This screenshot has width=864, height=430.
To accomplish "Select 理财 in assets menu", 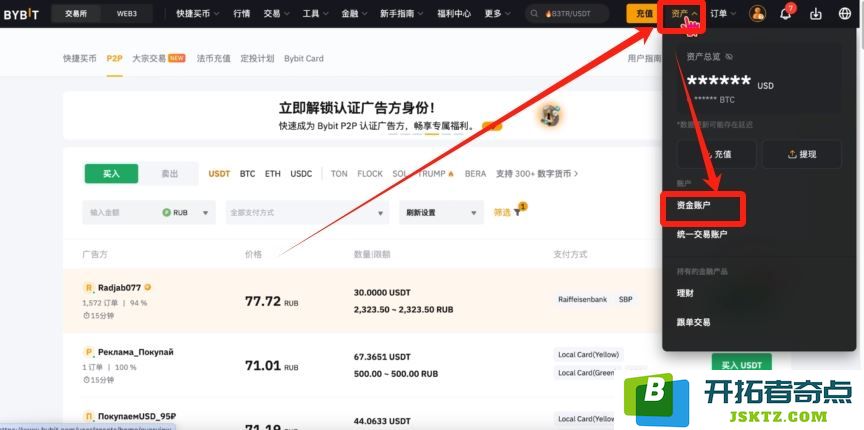I will coord(685,293).
